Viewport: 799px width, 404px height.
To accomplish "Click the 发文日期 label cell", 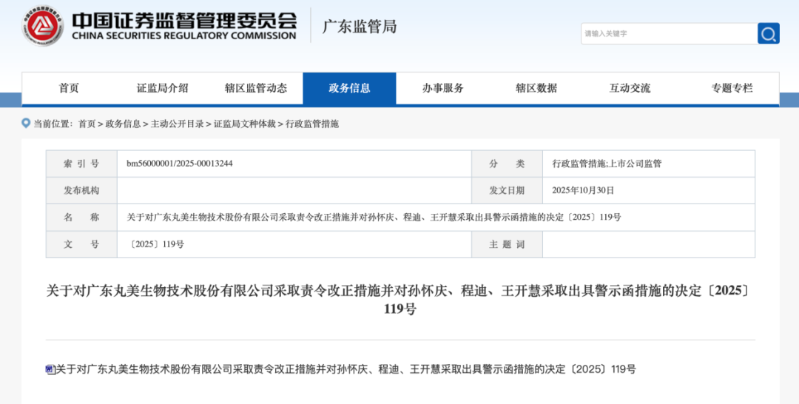I will [507, 191].
